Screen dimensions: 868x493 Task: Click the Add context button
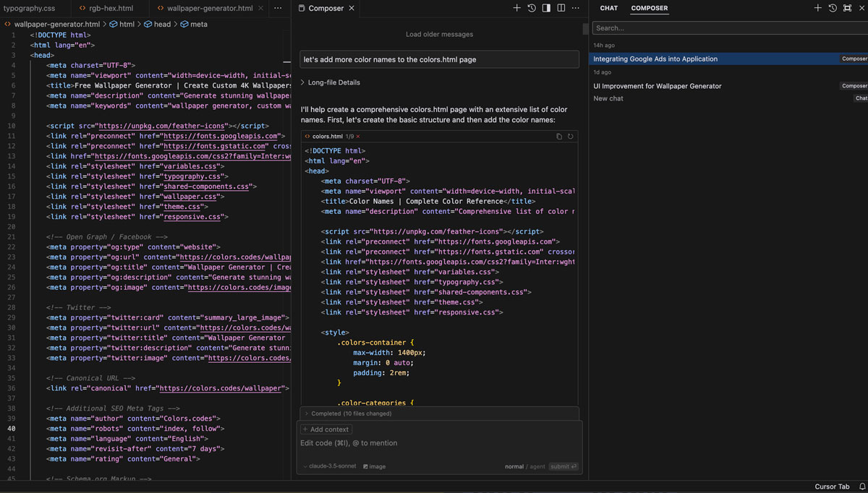coord(325,429)
